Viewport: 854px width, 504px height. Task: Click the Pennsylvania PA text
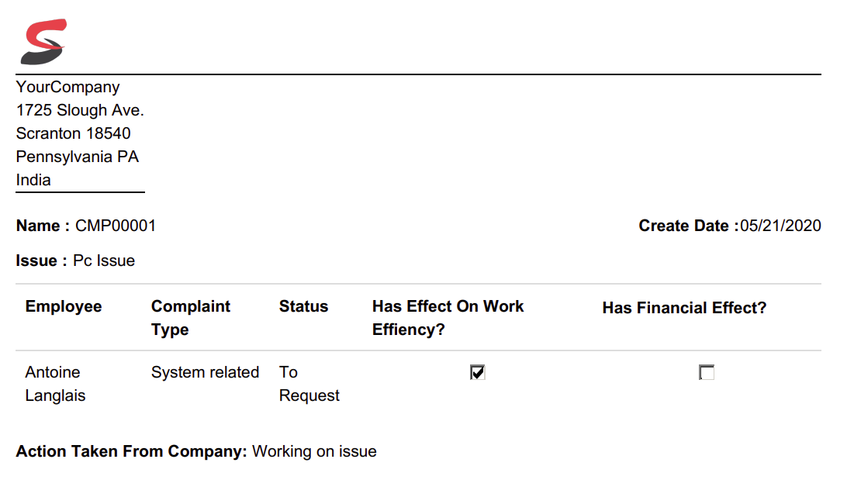click(78, 157)
